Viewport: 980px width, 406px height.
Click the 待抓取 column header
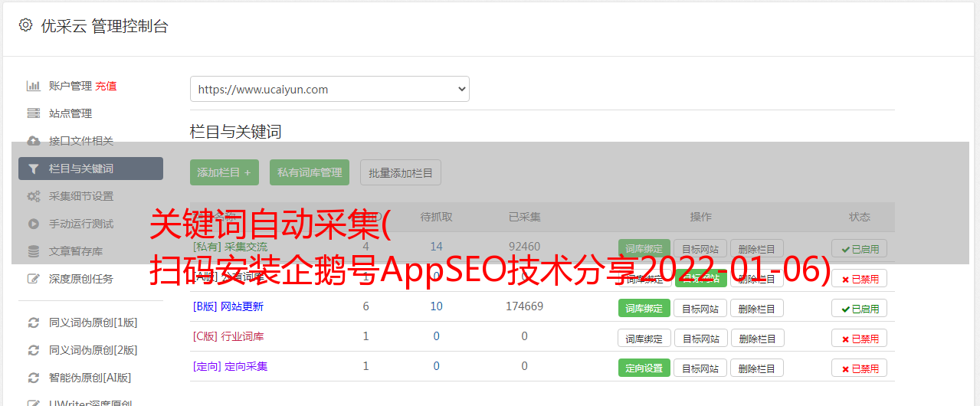[x=437, y=217]
